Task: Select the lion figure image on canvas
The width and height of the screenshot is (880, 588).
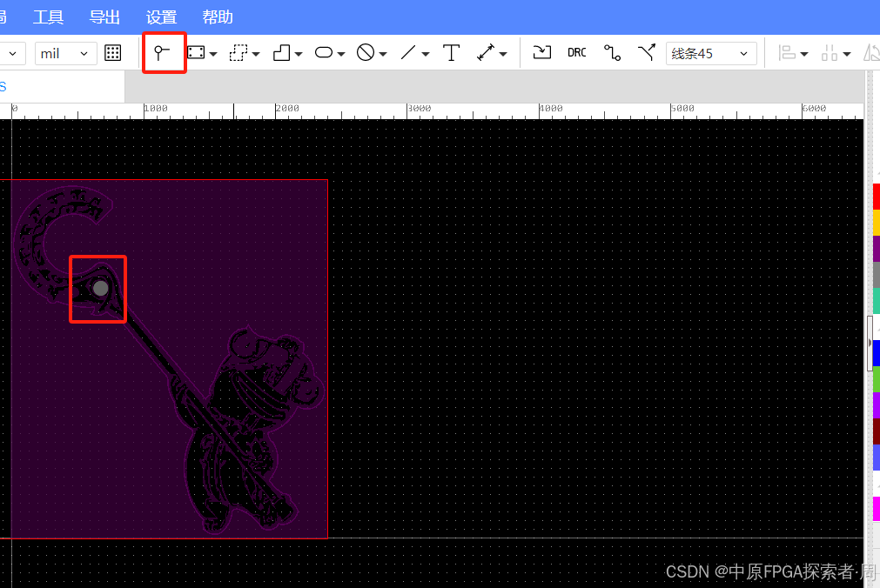Action: point(252,429)
